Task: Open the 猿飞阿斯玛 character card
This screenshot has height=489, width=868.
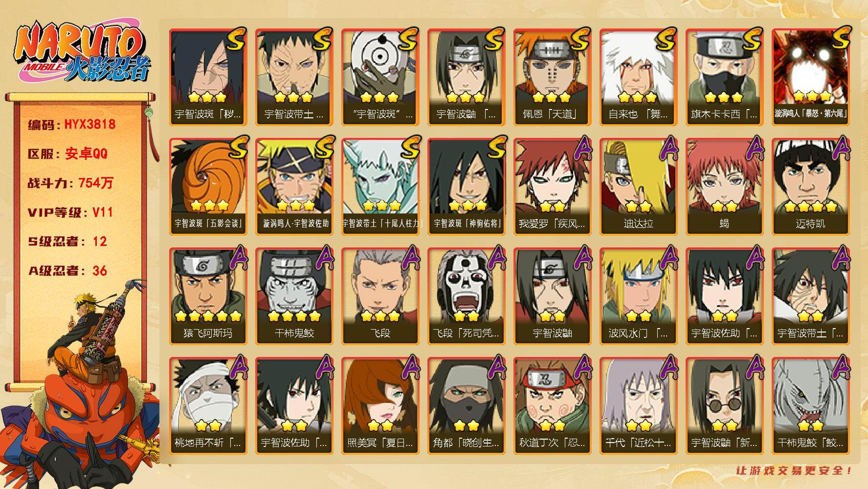Action: [x=208, y=296]
